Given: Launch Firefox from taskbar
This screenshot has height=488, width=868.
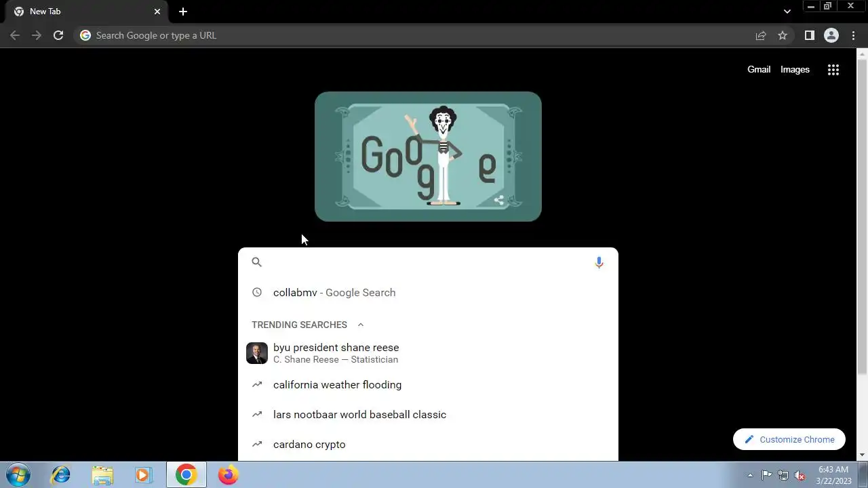Looking at the screenshot, I should coord(228,475).
